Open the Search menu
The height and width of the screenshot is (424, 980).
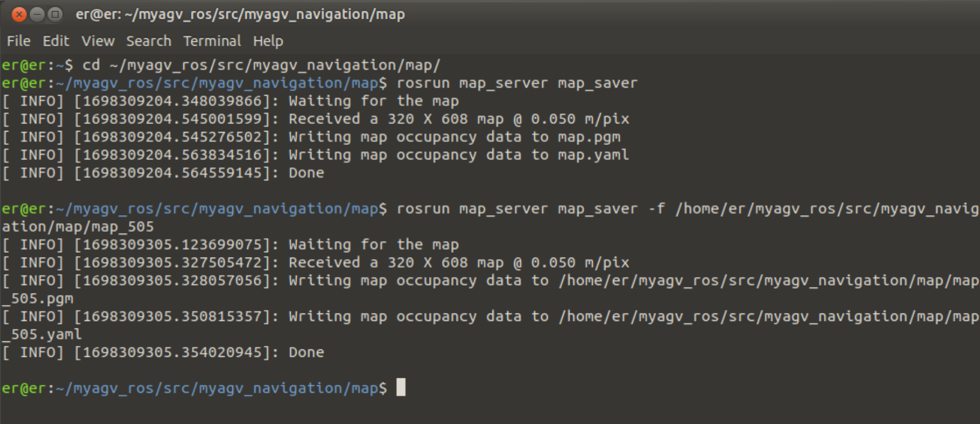pos(149,41)
